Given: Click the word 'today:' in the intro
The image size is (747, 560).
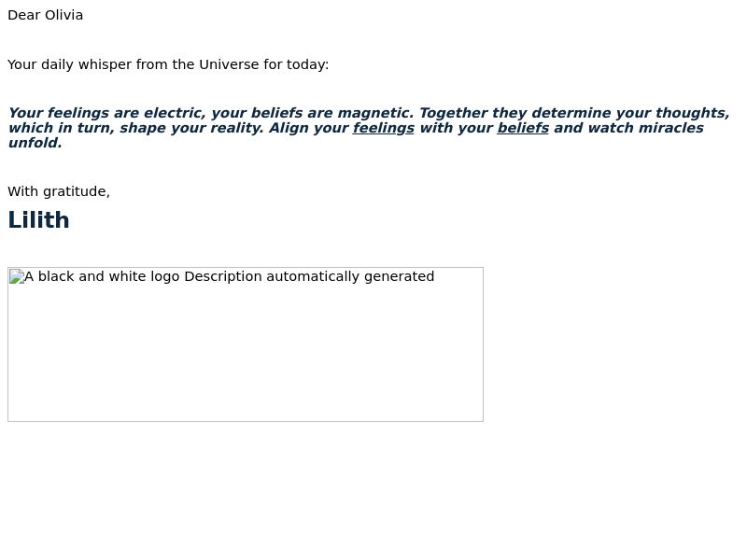Looking at the screenshot, I should 308,64.
